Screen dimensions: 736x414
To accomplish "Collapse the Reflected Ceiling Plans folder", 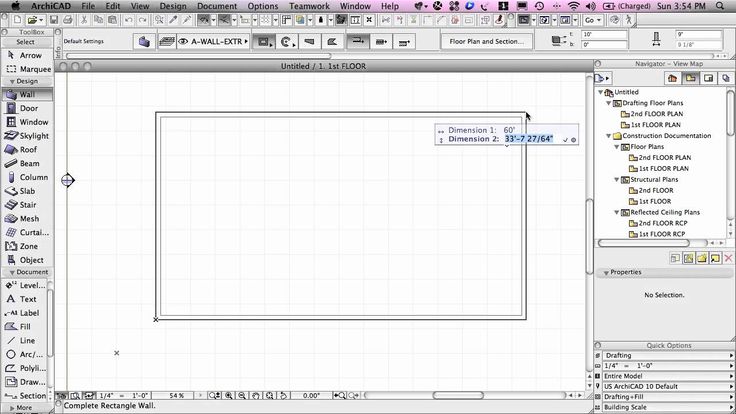I will coord(617,213).
